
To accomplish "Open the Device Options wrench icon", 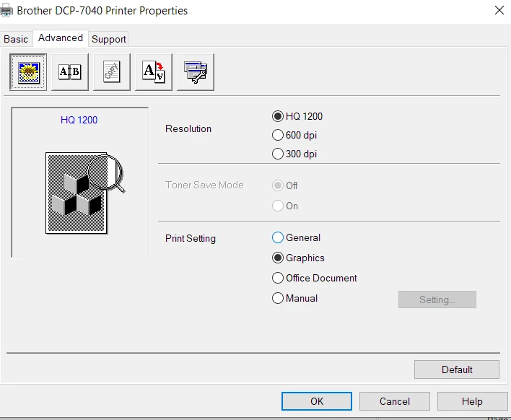I will point(196,72).
